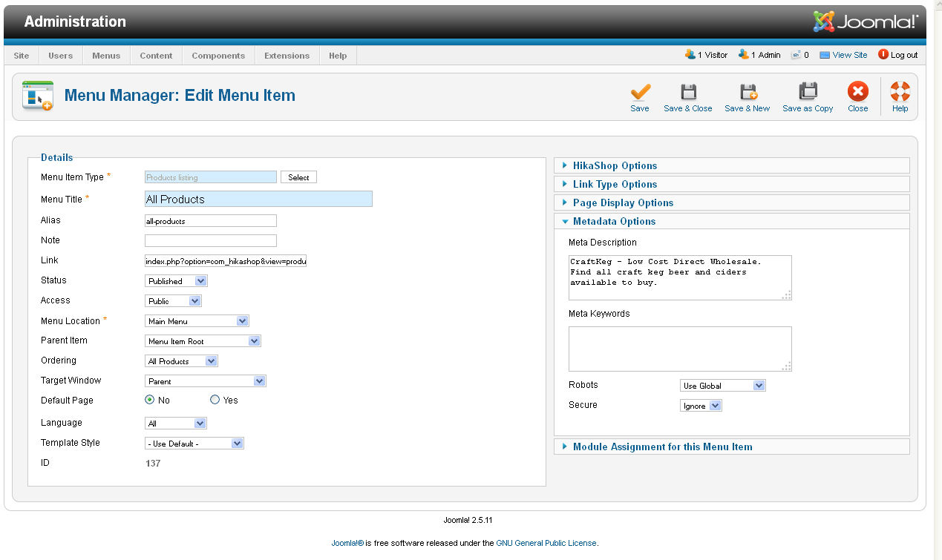This screenshot has height=560, width=942.
Task: Expand Page Display Options panel
Action: tap(732, 202)
